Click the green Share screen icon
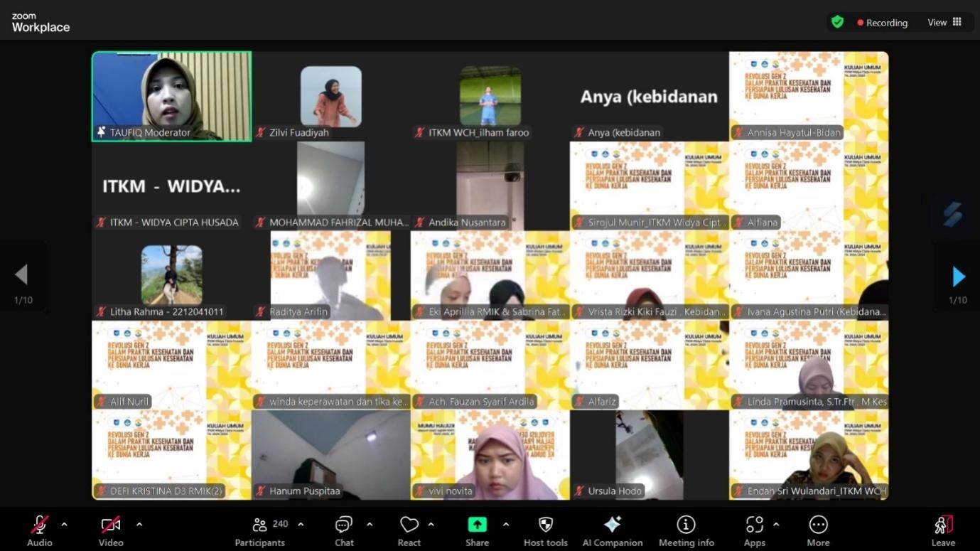The width and height of the screenshot is (980, 551). pyautogui.click(x=477, y=525)
